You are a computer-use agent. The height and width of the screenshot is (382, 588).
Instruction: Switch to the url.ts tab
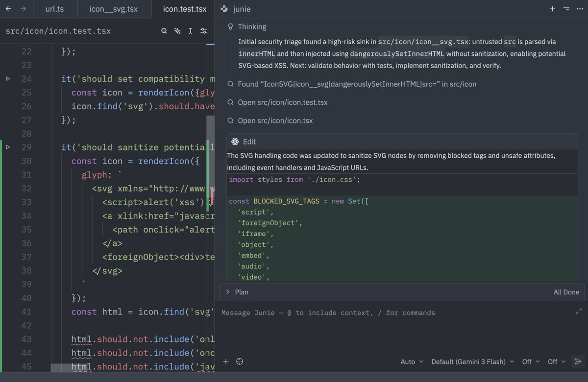tap(54, 9)
